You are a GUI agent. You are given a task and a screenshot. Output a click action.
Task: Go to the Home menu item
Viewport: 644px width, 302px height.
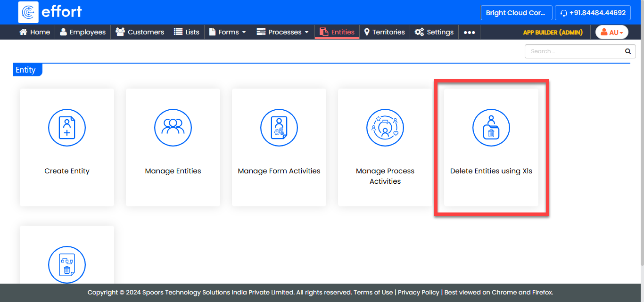pos(34,32)
